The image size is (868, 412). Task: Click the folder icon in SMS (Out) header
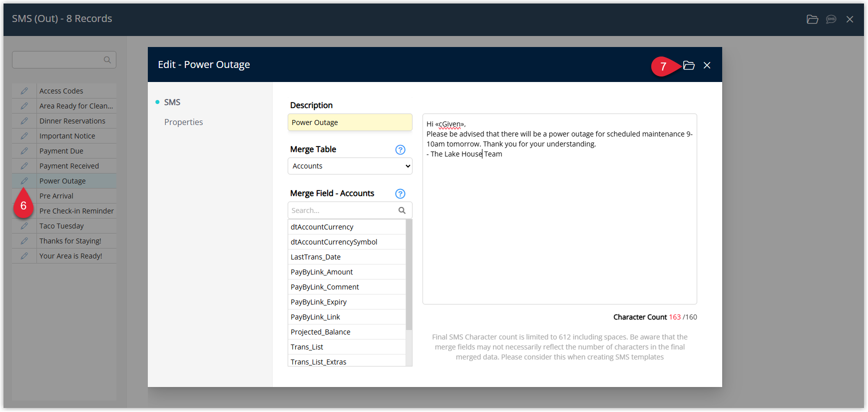813,19
